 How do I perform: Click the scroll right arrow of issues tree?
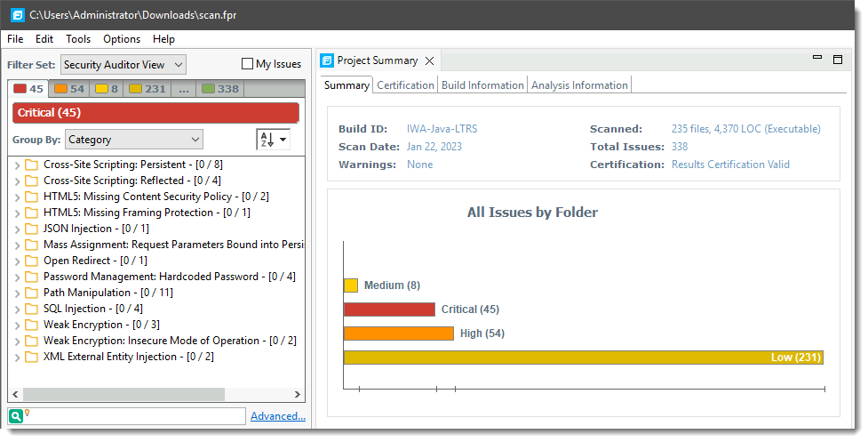coord(298,394)
